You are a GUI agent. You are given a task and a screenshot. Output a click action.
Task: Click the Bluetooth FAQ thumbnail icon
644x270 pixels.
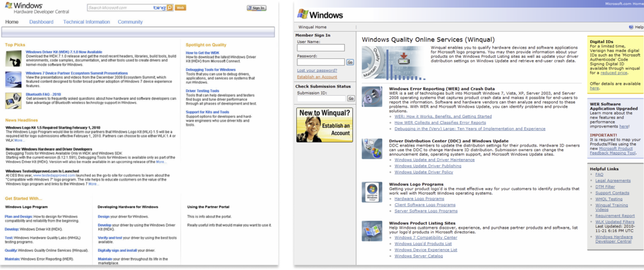coord(13,101)
